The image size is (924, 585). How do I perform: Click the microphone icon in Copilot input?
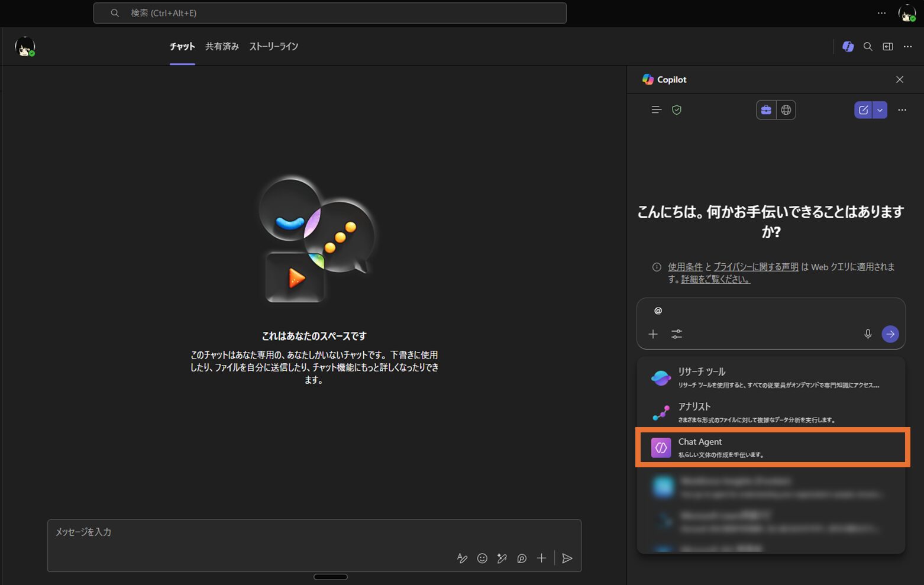click(868, 334)
